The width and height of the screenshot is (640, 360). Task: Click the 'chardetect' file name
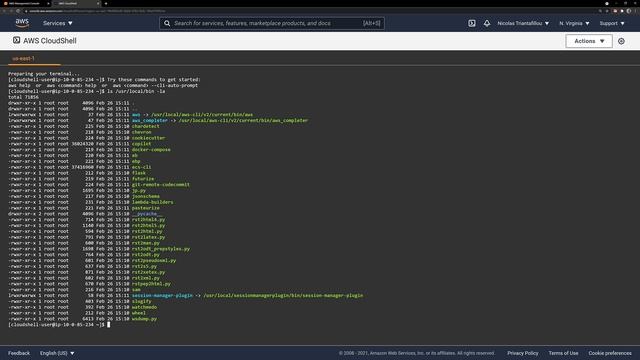coord(146,126)
